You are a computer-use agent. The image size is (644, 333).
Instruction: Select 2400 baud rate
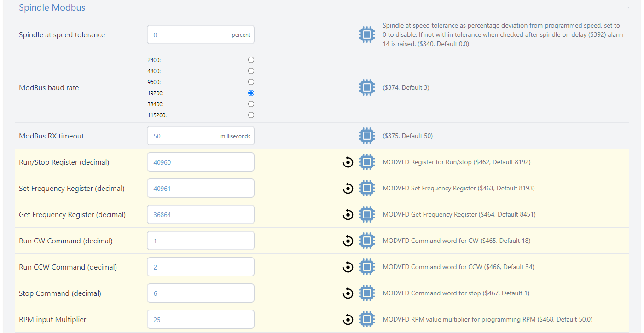[251, 60]
